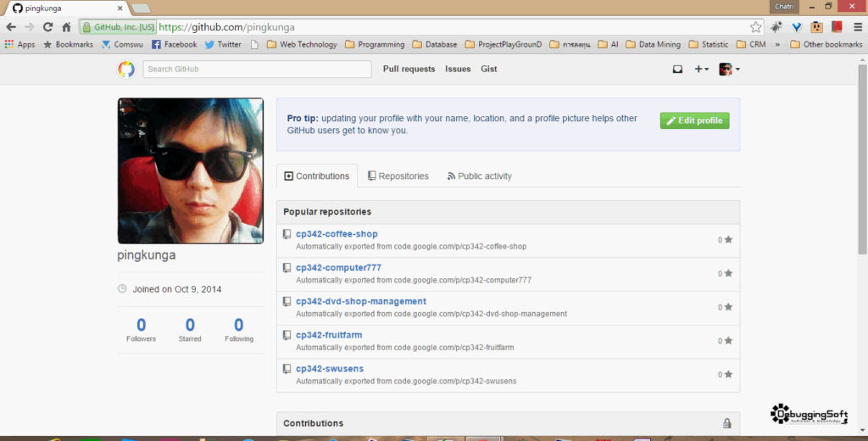
Task: Click the large profile photo
Action: (191, 170)
